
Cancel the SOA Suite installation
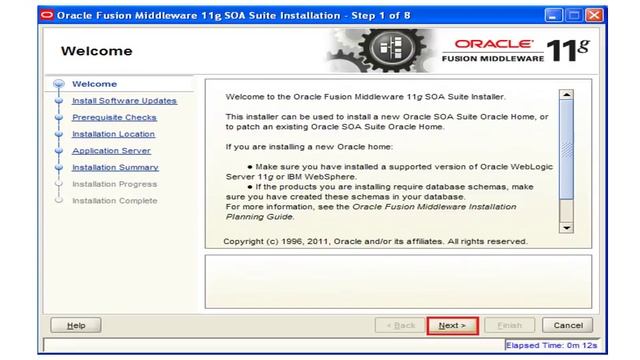[567, 326]
